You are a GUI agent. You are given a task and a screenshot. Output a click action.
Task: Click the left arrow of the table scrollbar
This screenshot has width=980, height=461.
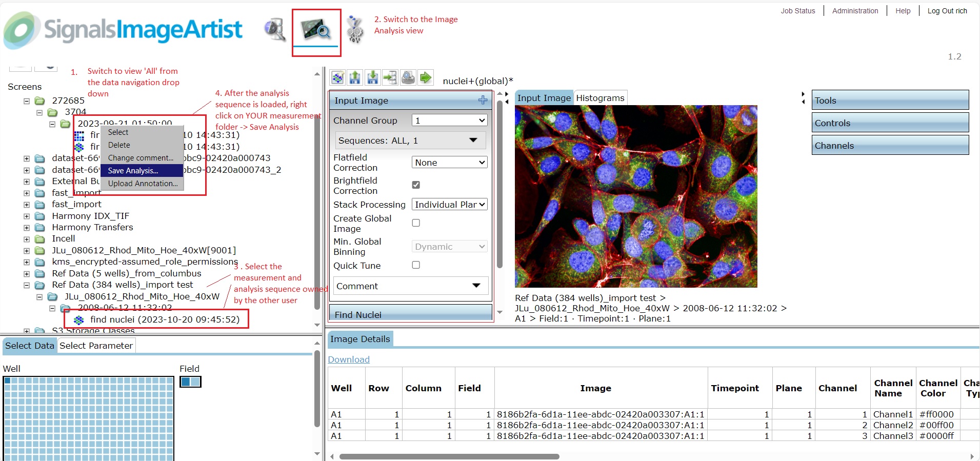[x=332, y=456]
